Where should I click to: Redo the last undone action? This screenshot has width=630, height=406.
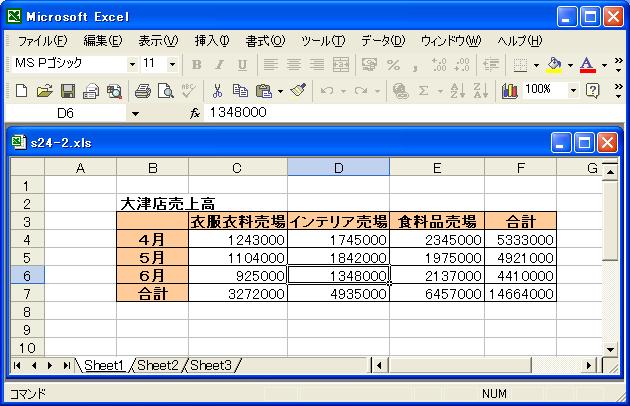(361, 91)
